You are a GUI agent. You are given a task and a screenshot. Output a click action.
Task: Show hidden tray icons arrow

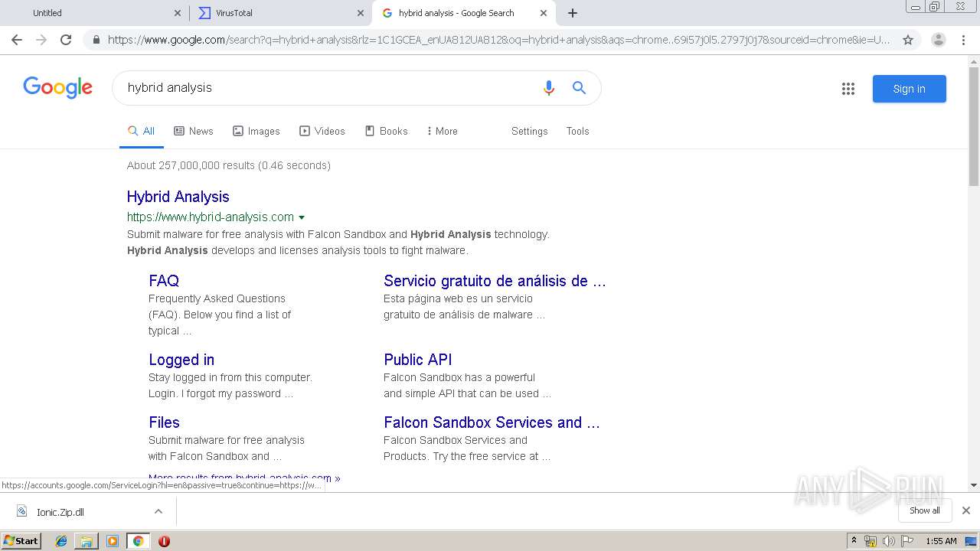[x=854, y=541]
